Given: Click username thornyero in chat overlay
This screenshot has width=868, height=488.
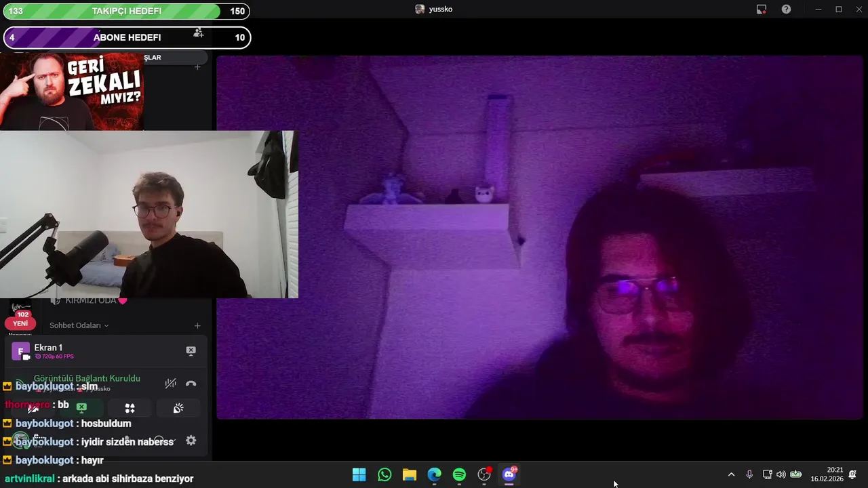Looking at the screenshot, I should click(x=27, y=405).
